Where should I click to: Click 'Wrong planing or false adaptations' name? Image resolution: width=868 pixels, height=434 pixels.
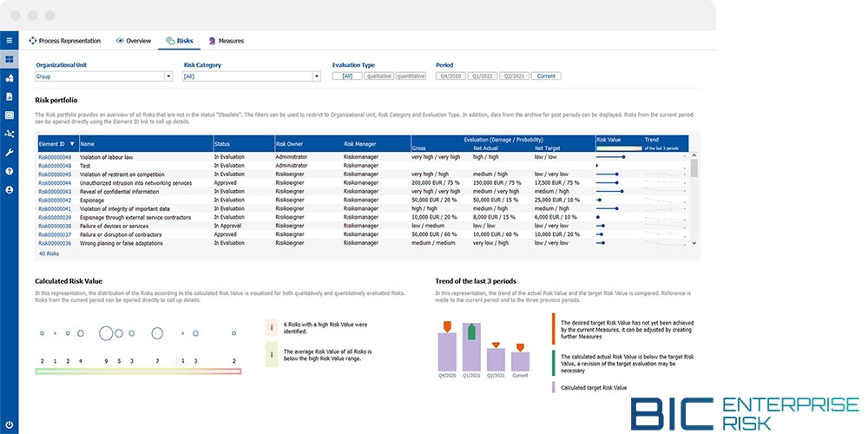coord(122,243)
